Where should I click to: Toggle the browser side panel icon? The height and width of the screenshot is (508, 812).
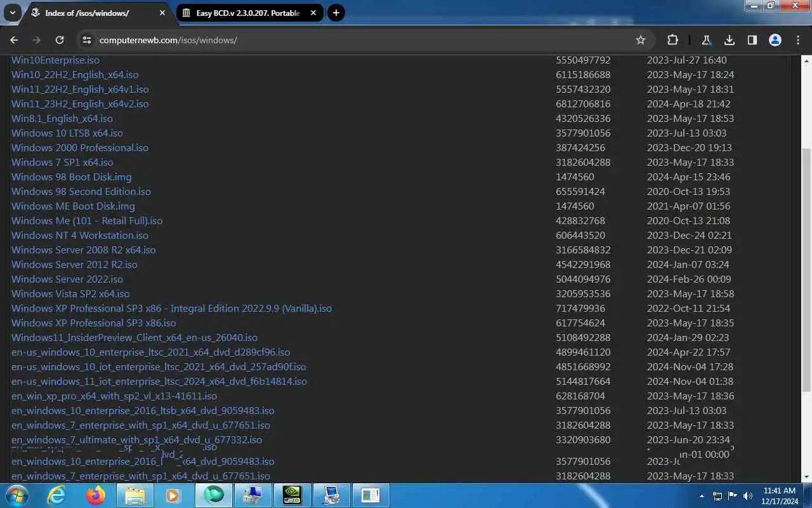point(752,40)
